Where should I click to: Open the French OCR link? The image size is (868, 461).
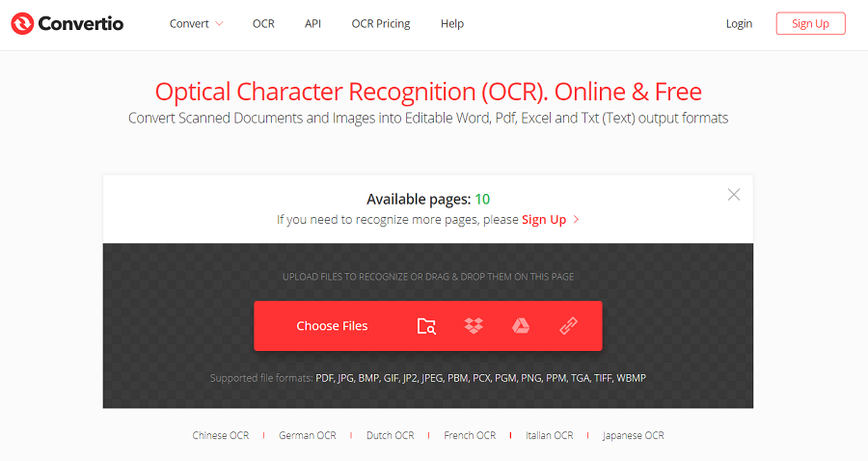(x=470, y=436)
